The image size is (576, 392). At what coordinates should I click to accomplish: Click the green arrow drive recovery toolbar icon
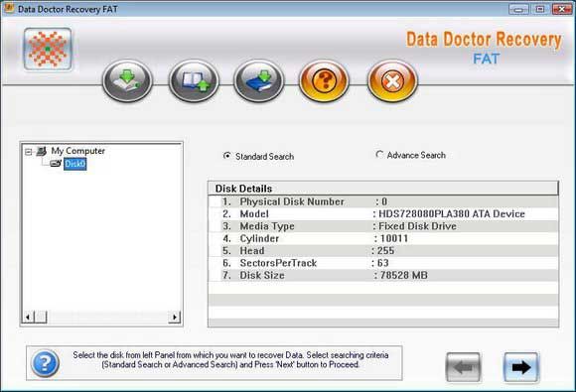(x=127, y=81)
